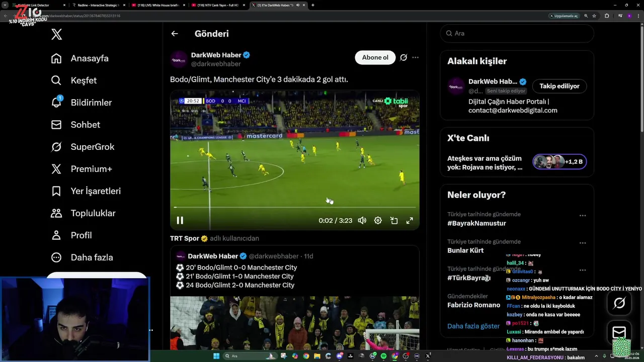Open SuperGrok from sidebar

coord(83,147)
